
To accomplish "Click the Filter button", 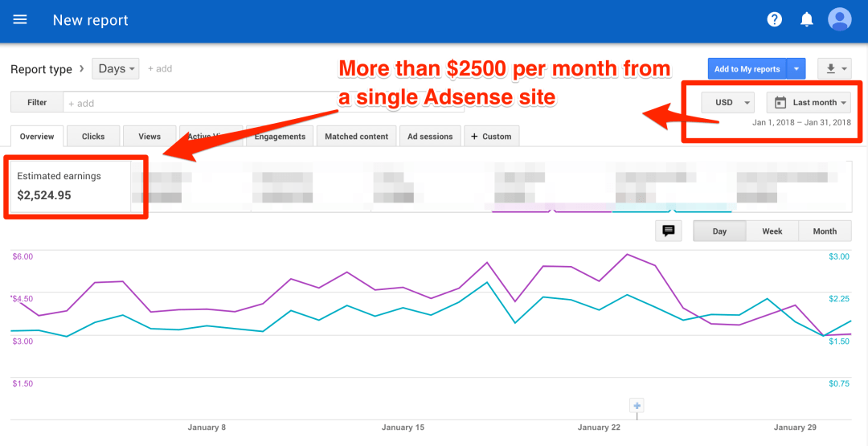I will click(37, 102).
